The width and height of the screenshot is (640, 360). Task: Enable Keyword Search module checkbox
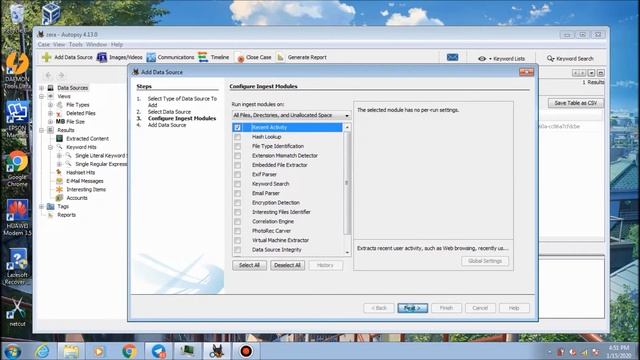pos(238,184)
